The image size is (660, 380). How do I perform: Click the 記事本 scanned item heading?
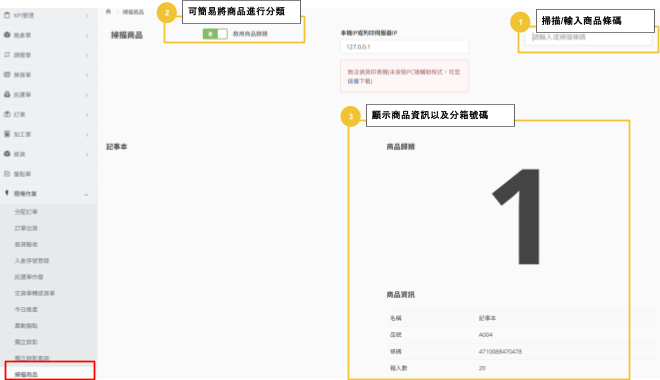[117, 146]
